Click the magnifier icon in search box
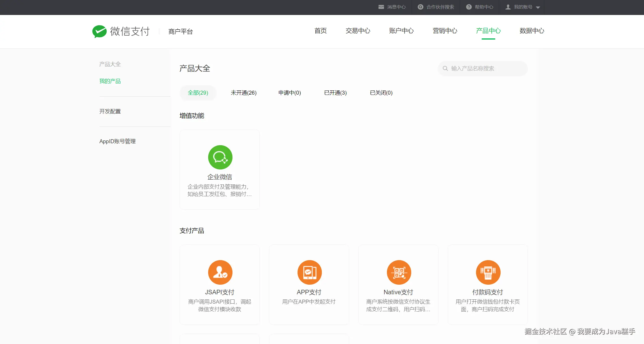Viewport: 644px width, 344px height. click(445, 68)
